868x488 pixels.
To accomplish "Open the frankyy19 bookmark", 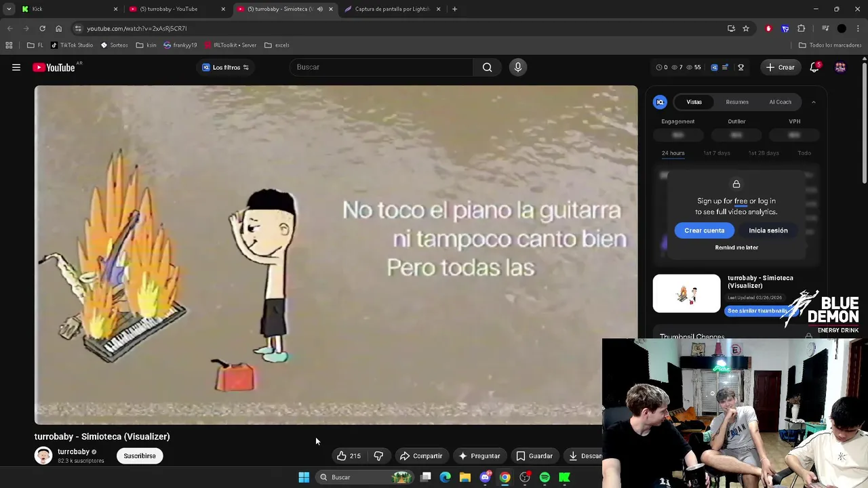I will pos(180,45).
